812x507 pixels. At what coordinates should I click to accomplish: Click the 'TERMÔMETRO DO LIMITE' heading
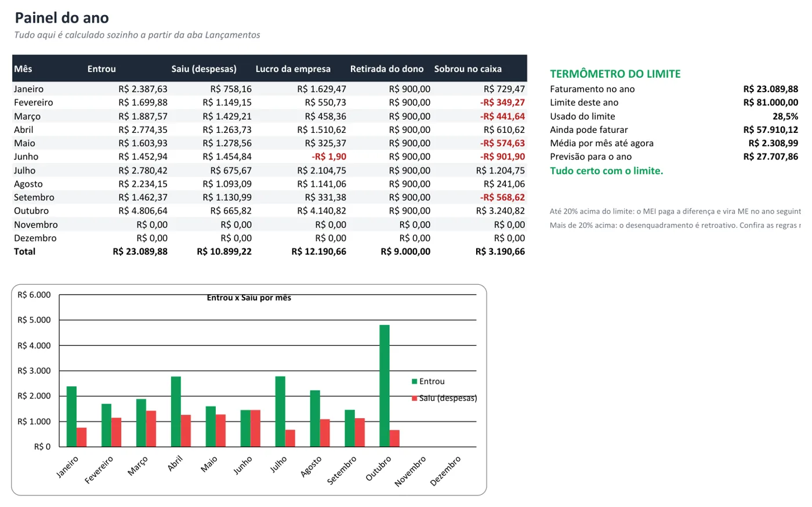pos(615,74)
